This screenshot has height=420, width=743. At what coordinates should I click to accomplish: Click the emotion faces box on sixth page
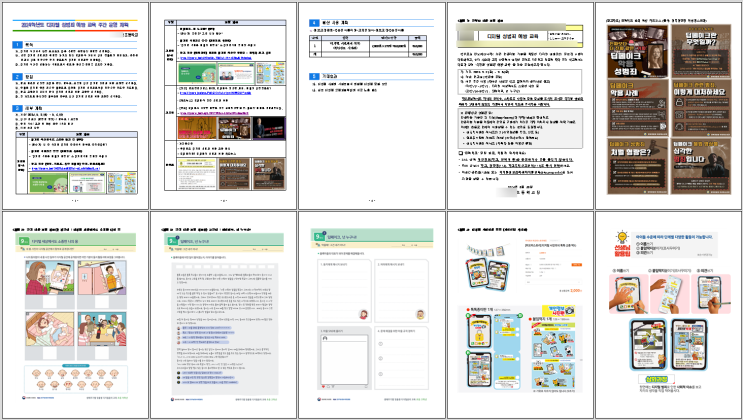pos(76,378)
